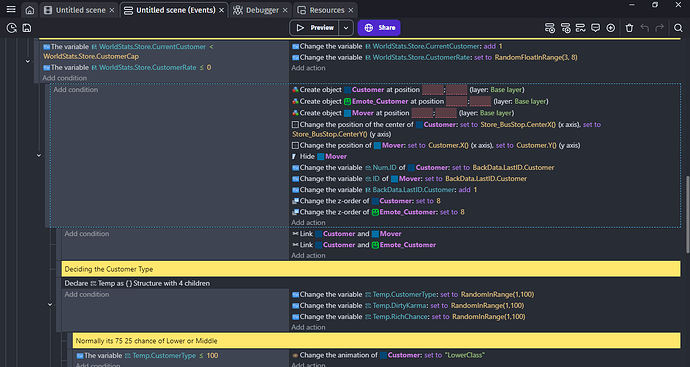Image resolution: width=690 pixels, height=367 pixels.
Task: Collapse the CurrentCustomer condition event
Action: tap(28, 62)
